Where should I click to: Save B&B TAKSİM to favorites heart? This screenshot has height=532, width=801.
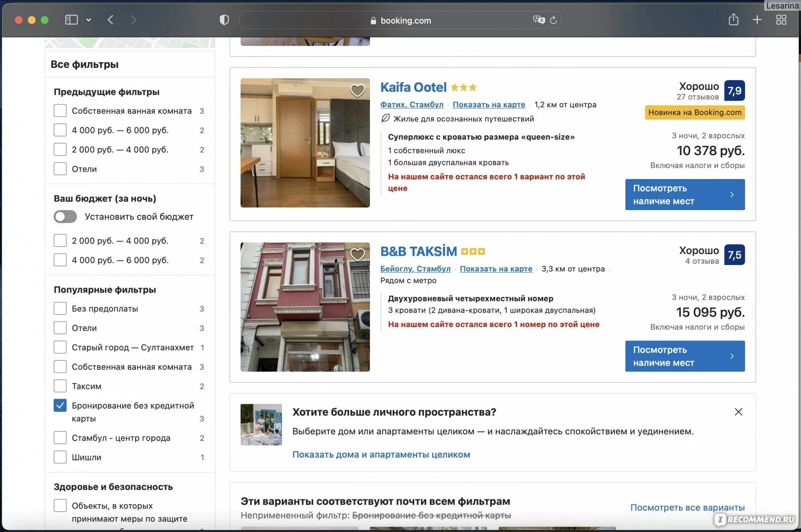click(x=357, y=254)
